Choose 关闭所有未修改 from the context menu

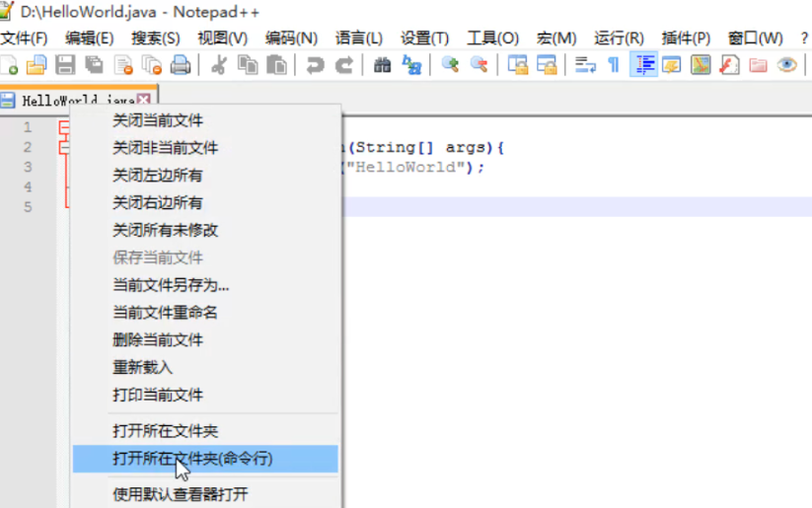click(x=205, y=231)
